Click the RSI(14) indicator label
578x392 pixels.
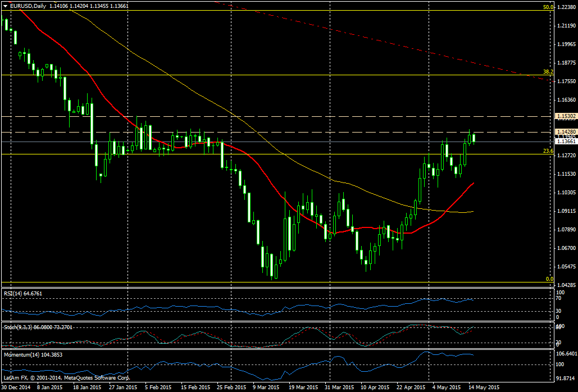pyautogui.click(x=22, y=293)
